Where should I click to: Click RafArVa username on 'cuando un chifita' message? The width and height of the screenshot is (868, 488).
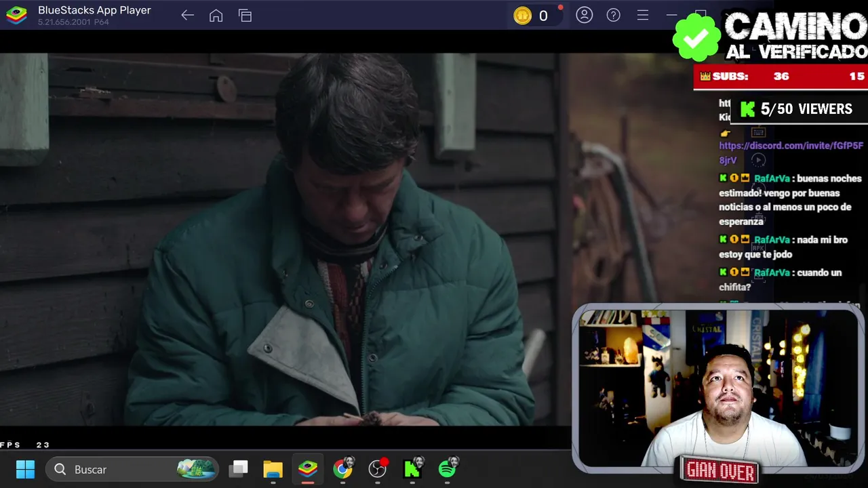tap(772, 272)
